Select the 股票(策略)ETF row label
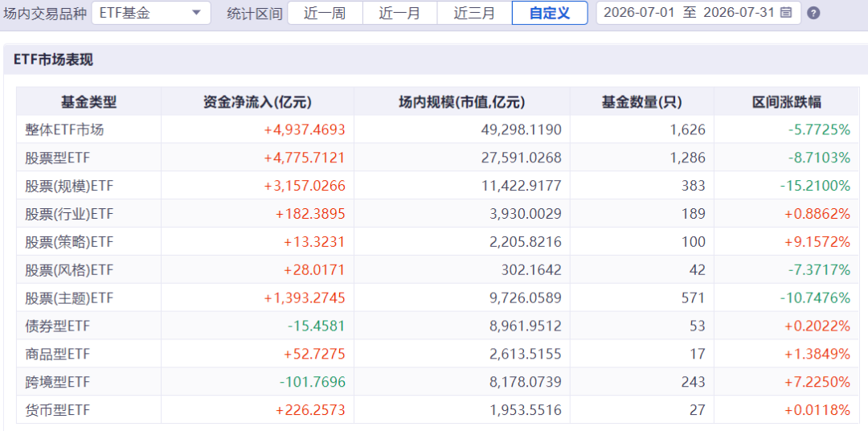 click(69, 242)
